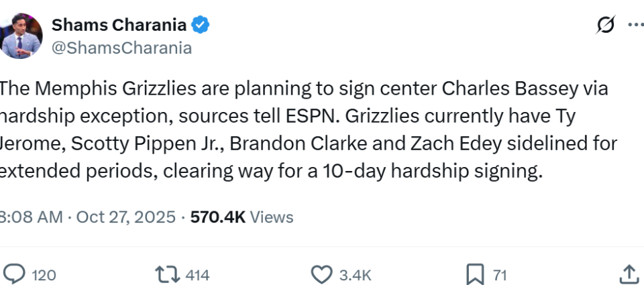Click the 71 bookmarks count
This screenshot has height=285, width=644.
coord(500,275)
